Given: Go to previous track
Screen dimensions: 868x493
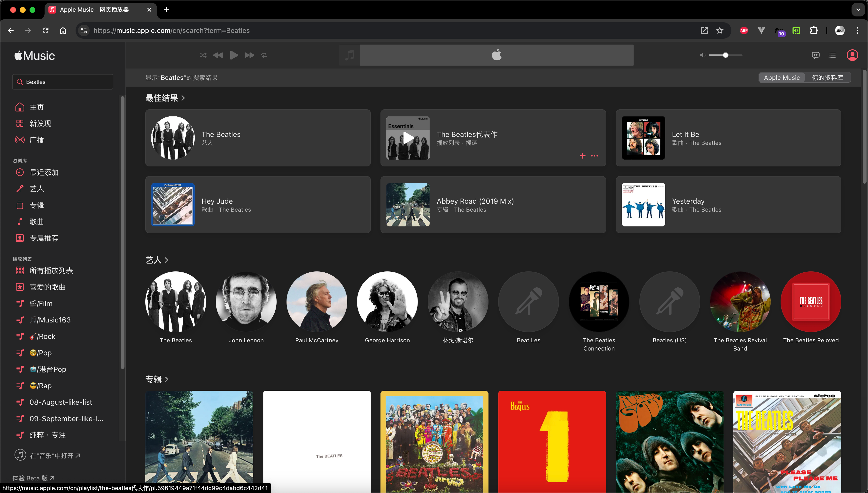Looking at the screenshot, I should (218, 55).
